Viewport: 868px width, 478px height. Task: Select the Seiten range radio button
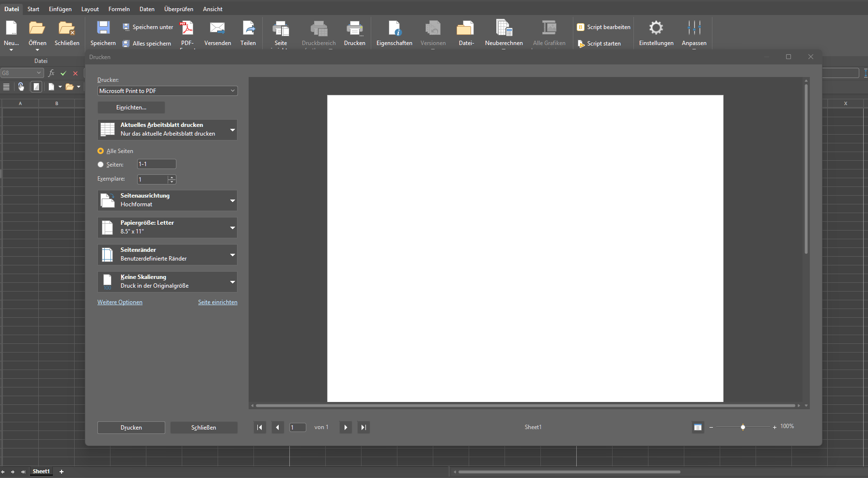(x=100, y=165)
